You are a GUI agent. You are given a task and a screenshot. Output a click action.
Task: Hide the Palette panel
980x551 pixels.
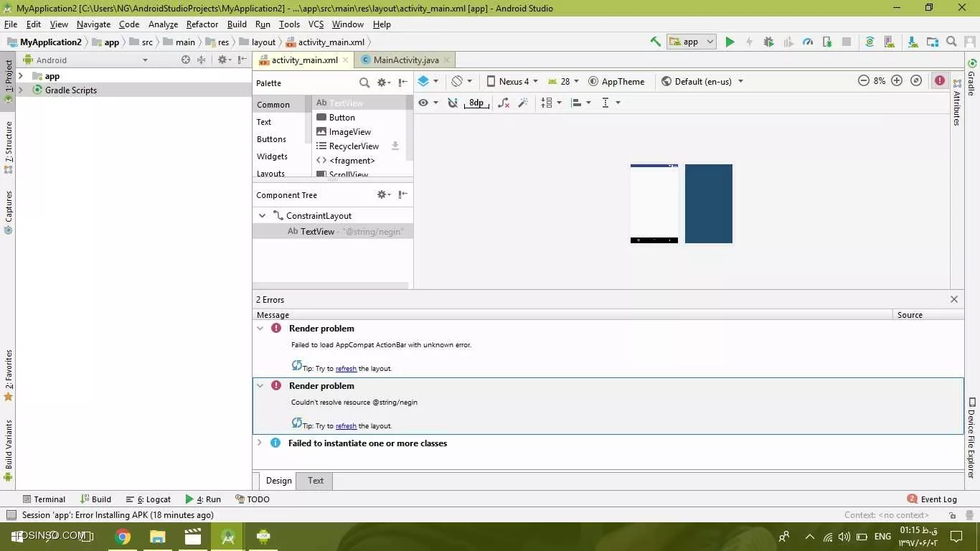point(403,83)
